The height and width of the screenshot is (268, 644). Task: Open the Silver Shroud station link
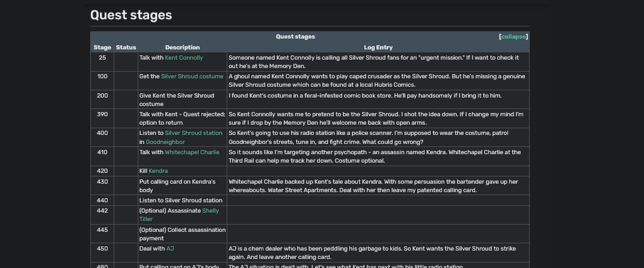[194, 133]
